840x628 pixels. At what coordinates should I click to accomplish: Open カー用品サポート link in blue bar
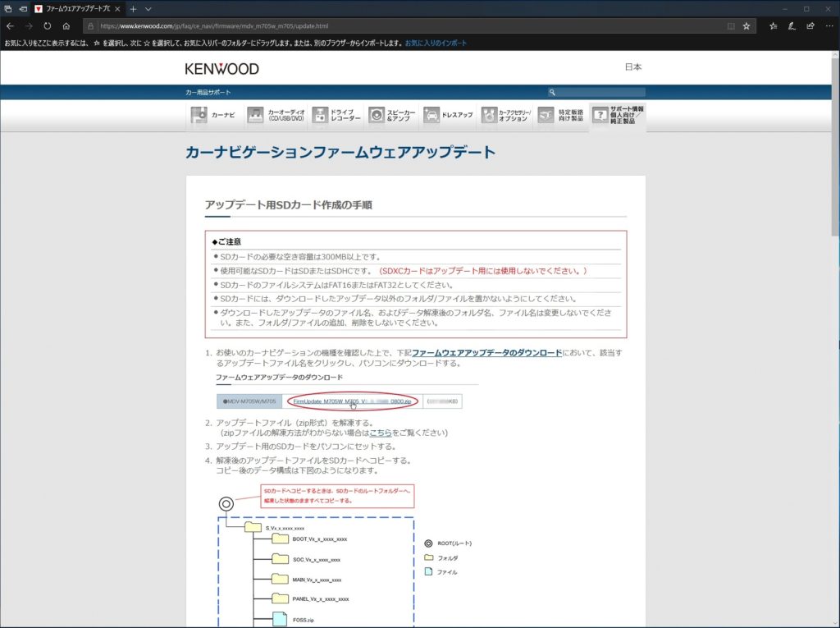tap(208, 92)
